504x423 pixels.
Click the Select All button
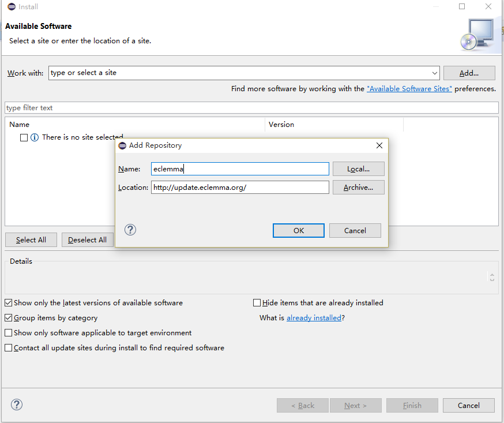31,240
